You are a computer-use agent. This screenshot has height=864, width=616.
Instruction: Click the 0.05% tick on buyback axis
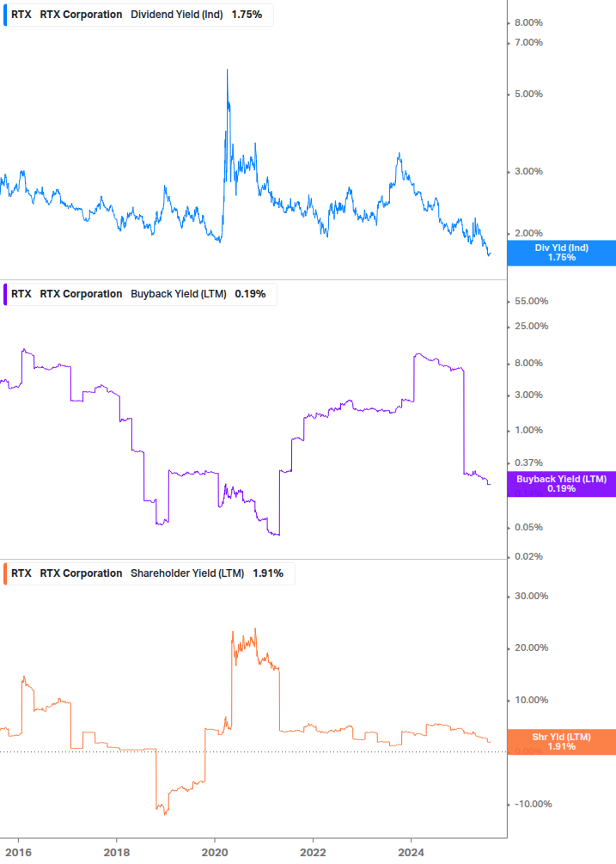[528, 527]
